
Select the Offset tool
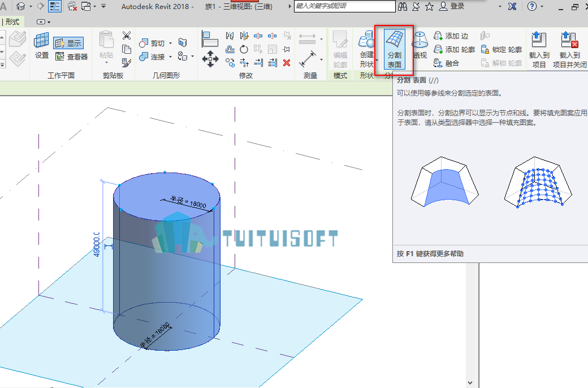pyautogui.click(x=230, y=49)
